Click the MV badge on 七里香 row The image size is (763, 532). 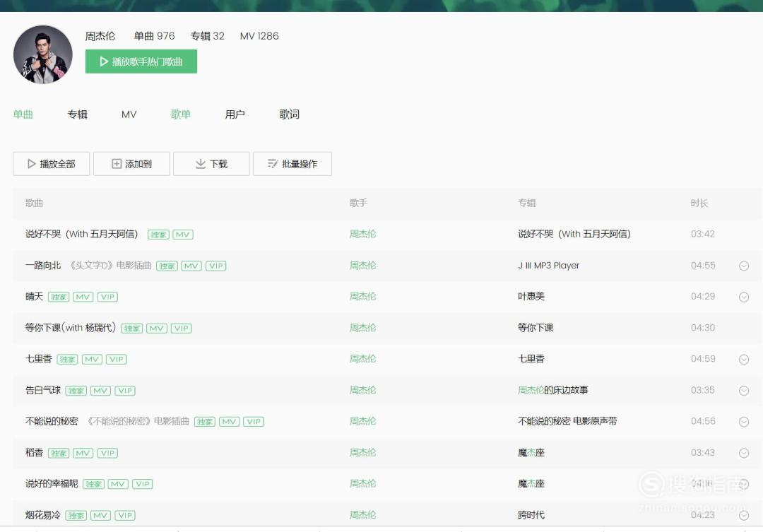[91, 359]
